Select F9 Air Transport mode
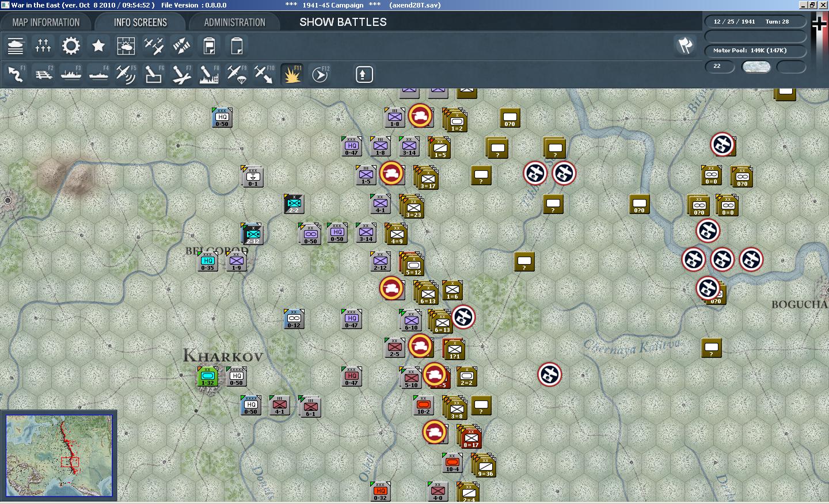Screen dimensions: 829x504 pyautogui.click(x=237, y=74)
